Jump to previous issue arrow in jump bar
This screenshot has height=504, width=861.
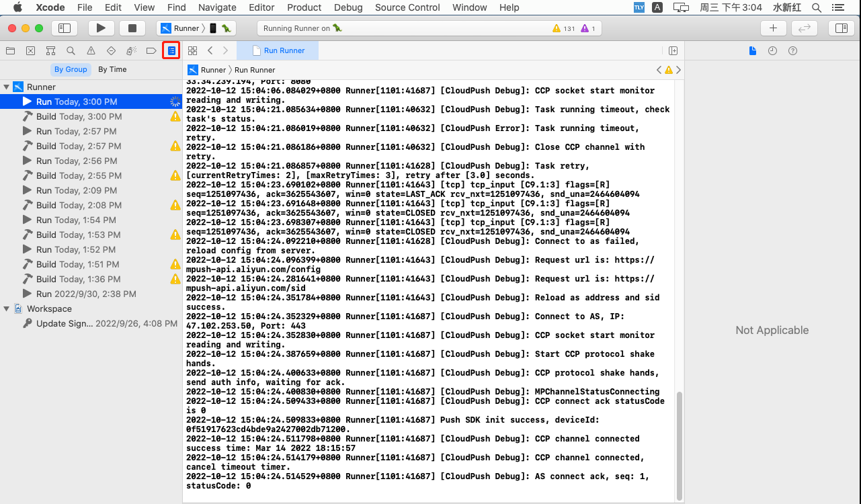click(659, 70)
